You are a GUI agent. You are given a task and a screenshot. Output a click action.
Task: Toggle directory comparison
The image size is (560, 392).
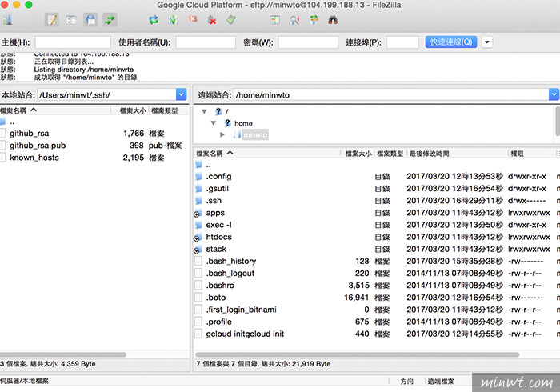point(294,20)
